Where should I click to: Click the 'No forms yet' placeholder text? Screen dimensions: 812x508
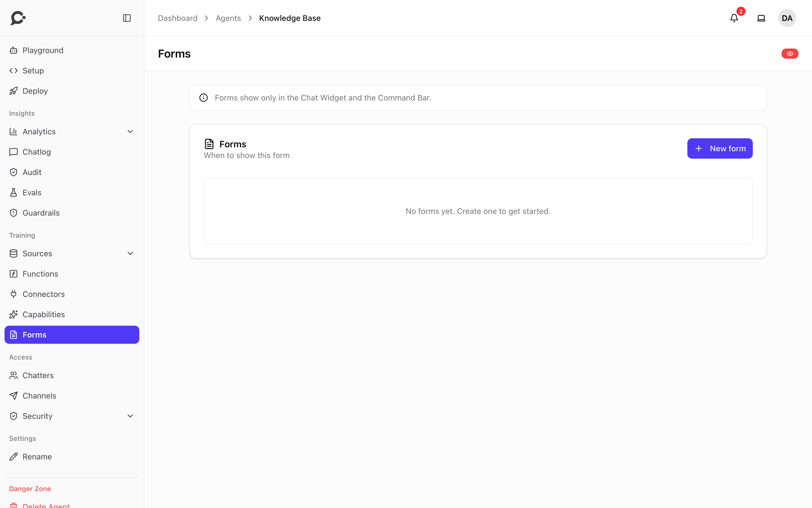click(478, 211)
